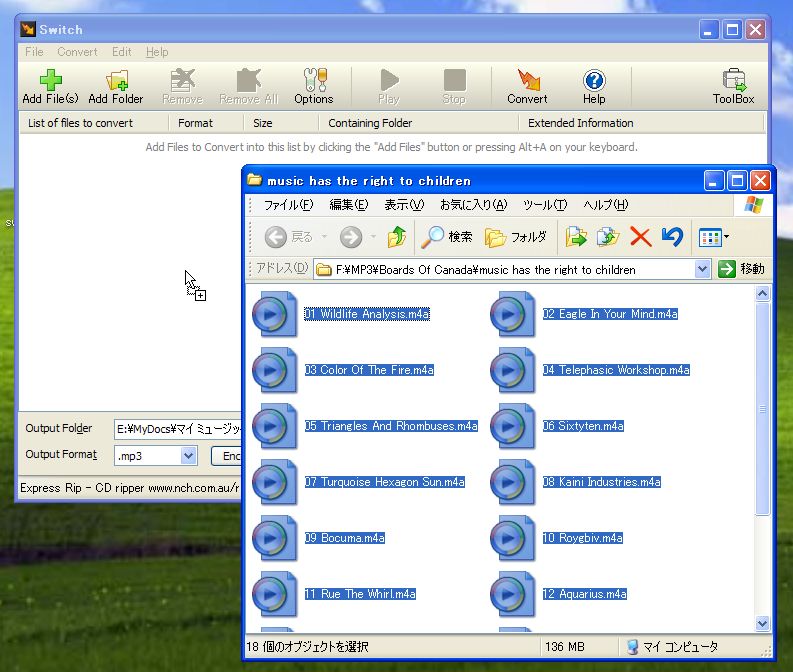Image resolution: width=793 pixels, height=672 pixels.
Task: Go up one folder level in Explorer
Action: point(397,237)
